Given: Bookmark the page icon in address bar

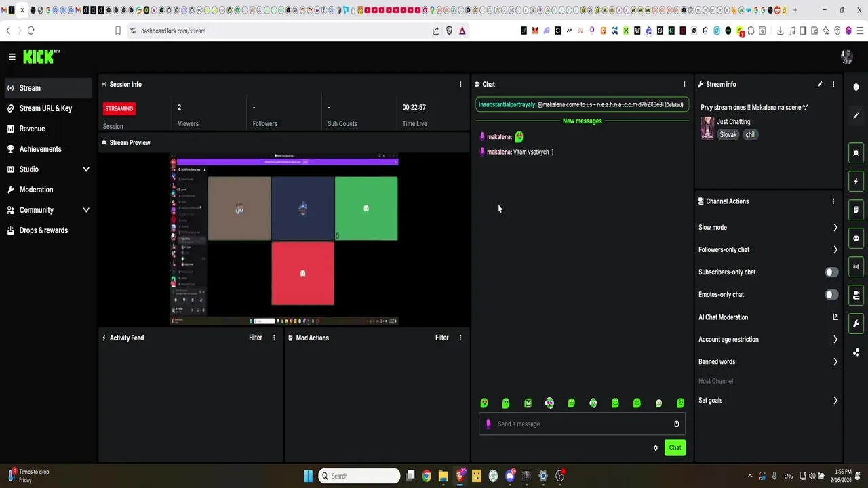Looking at the screenshot, I should [117, 30].
